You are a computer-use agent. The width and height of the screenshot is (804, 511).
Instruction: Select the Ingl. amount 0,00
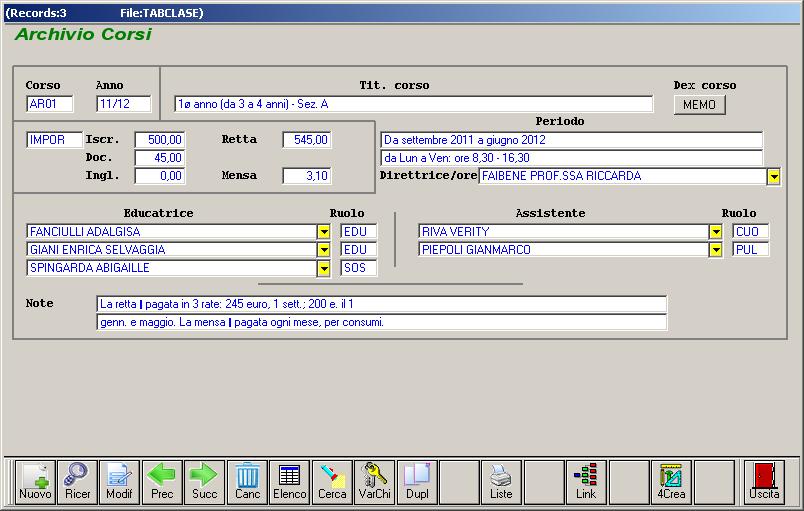tap(159, 176)
